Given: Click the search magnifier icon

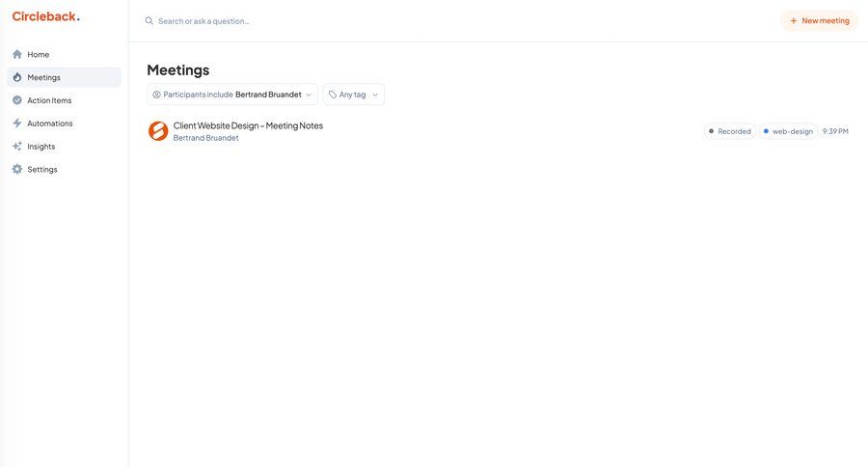Looking at the screenshot, I should 149,20.
